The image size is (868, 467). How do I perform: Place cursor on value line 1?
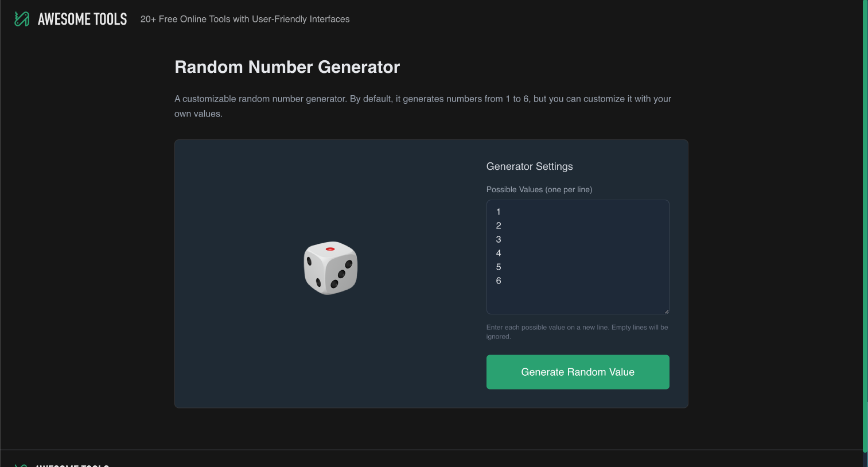[x=499, y=212]
